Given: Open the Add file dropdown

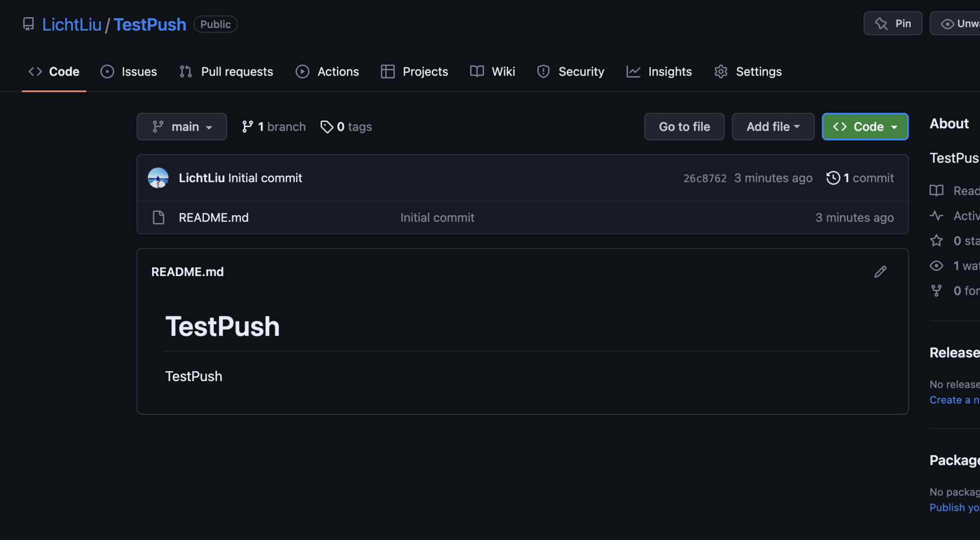Looking at the screenshot, I should pos(772,126).
